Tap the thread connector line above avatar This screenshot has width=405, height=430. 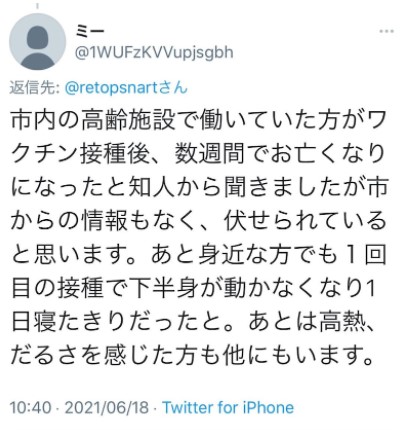point(37,6)
